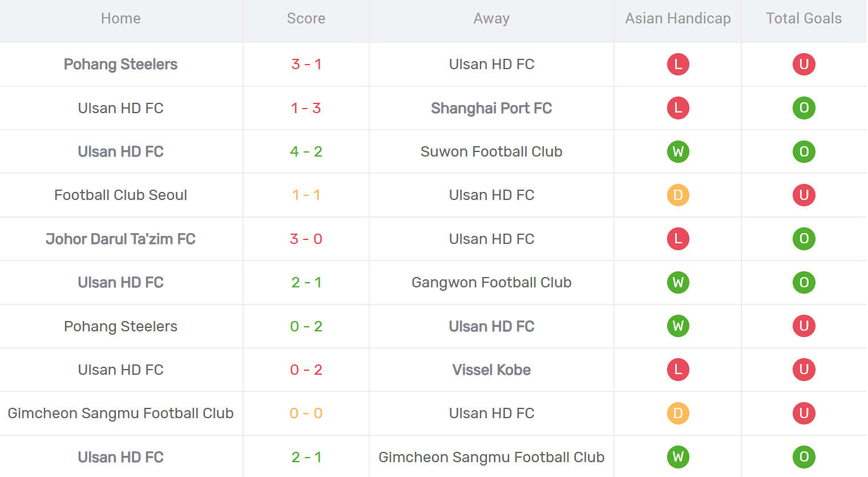The width and height of the screenshot is (868, 477).
Task: Open the Gangwon Football Club team link
Action: 491,282
